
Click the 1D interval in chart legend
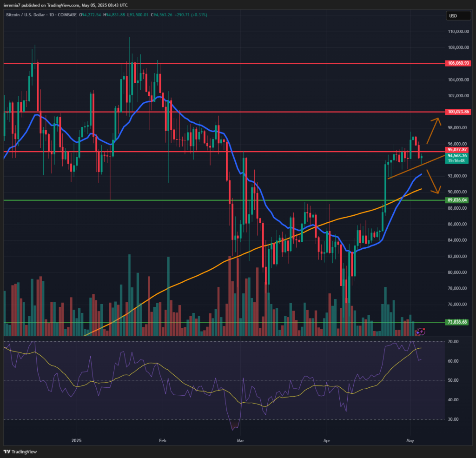(51, 14)
